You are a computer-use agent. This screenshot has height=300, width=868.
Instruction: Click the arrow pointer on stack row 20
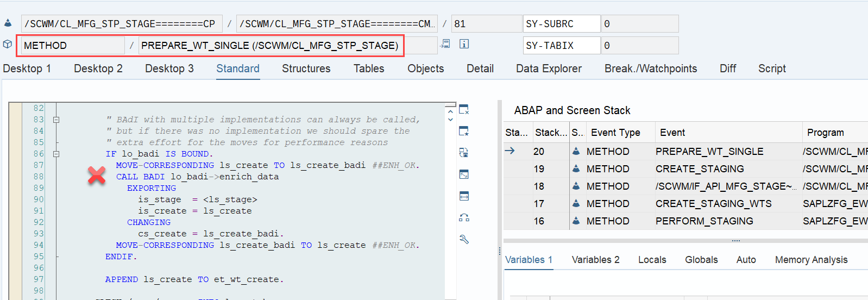click(510, 151)
